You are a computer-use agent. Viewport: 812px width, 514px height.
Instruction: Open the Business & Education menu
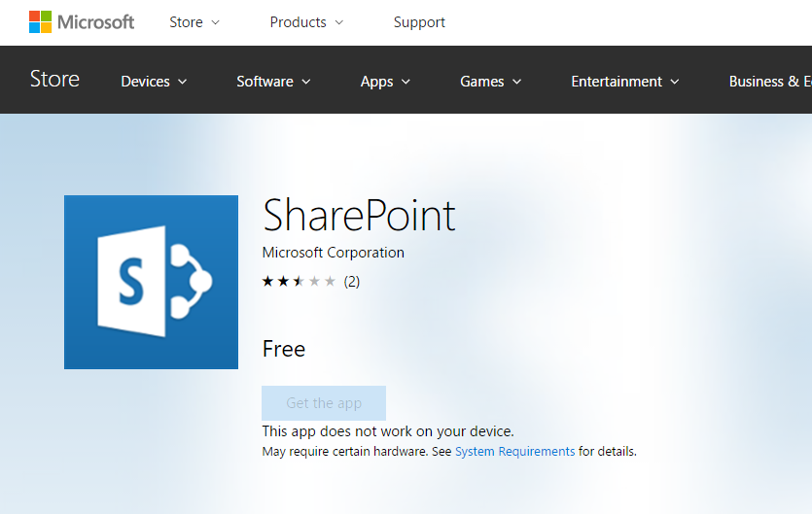click(770, 82)
